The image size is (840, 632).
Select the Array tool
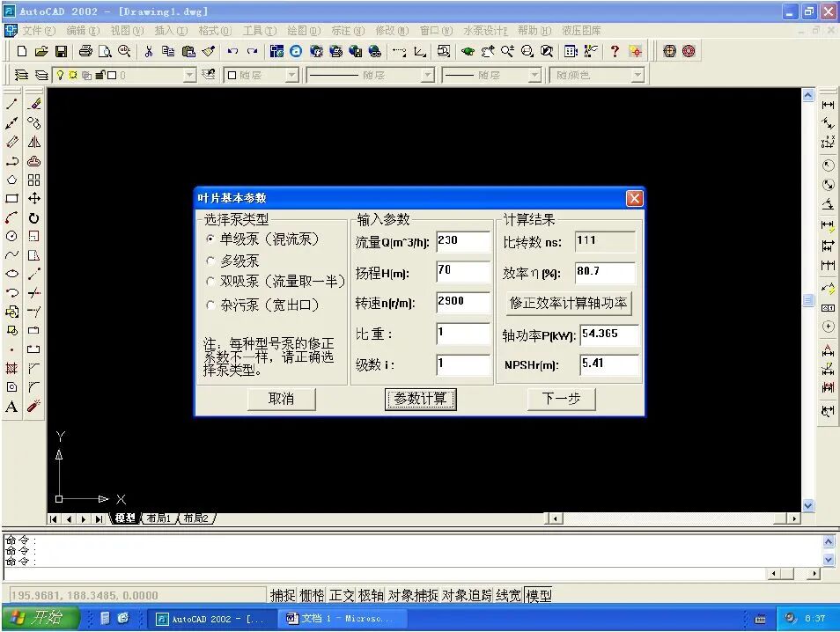point(33,180)
